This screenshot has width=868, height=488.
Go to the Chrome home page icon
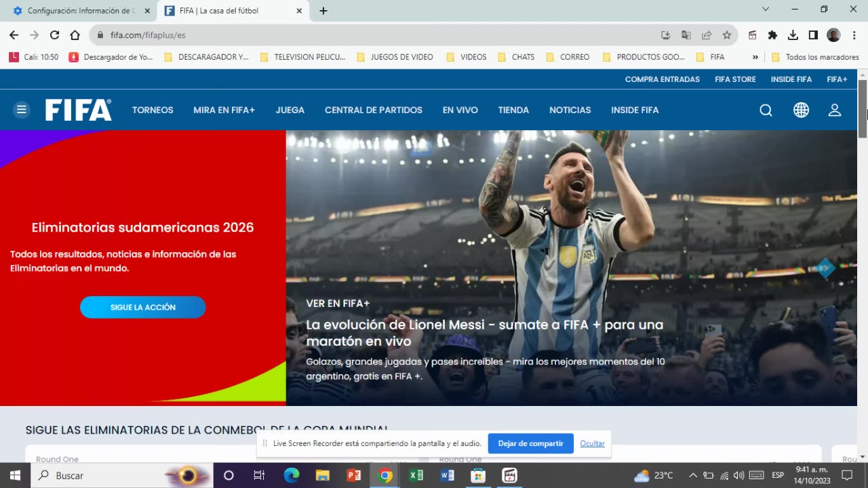point(75,35)
